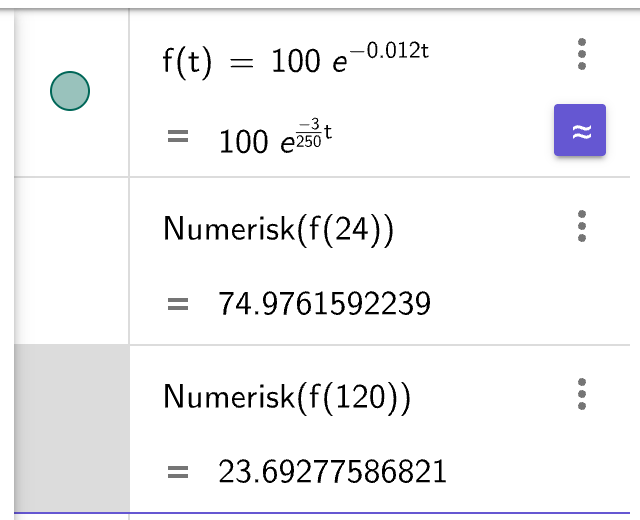Open three-dot menu for f(t) row
The image size is (640, 520).
click(582, 54)
